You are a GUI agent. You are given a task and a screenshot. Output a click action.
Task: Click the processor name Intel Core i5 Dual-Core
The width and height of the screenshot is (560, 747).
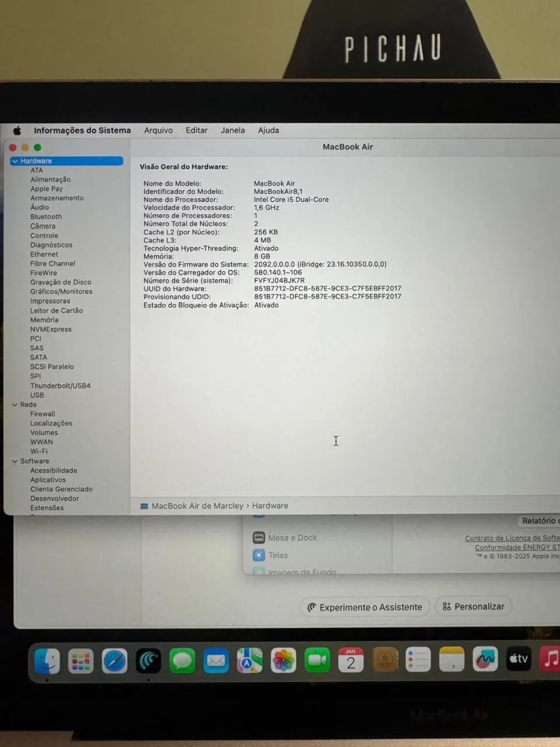pos(291,200)
